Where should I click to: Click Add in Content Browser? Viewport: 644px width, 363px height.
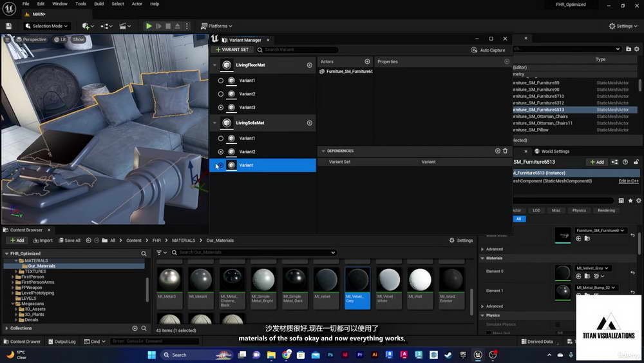click(x=17, y=240)
